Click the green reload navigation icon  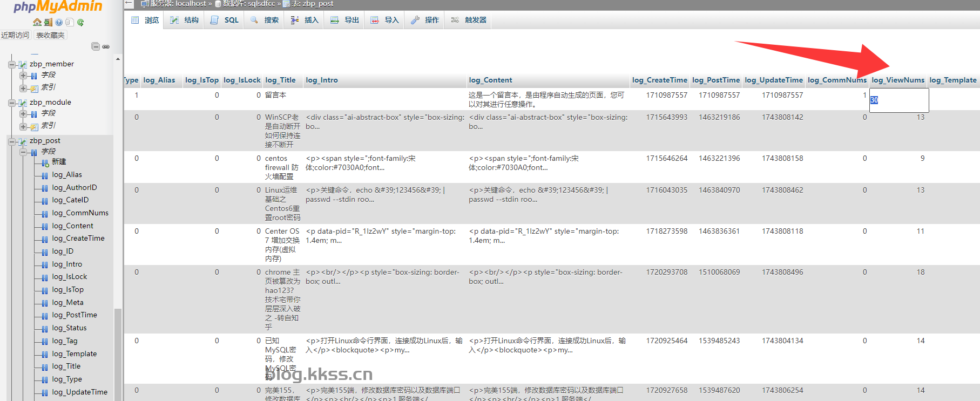coord(80,22)
